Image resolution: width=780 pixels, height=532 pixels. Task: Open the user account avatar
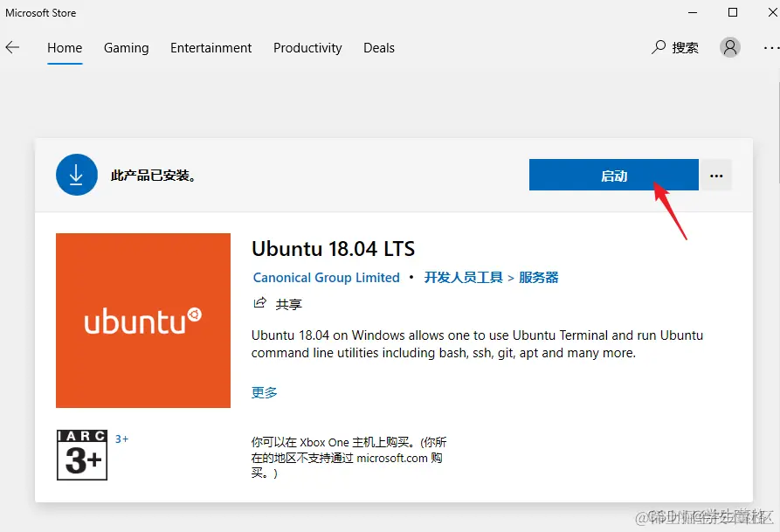click(x=729, y=47)
